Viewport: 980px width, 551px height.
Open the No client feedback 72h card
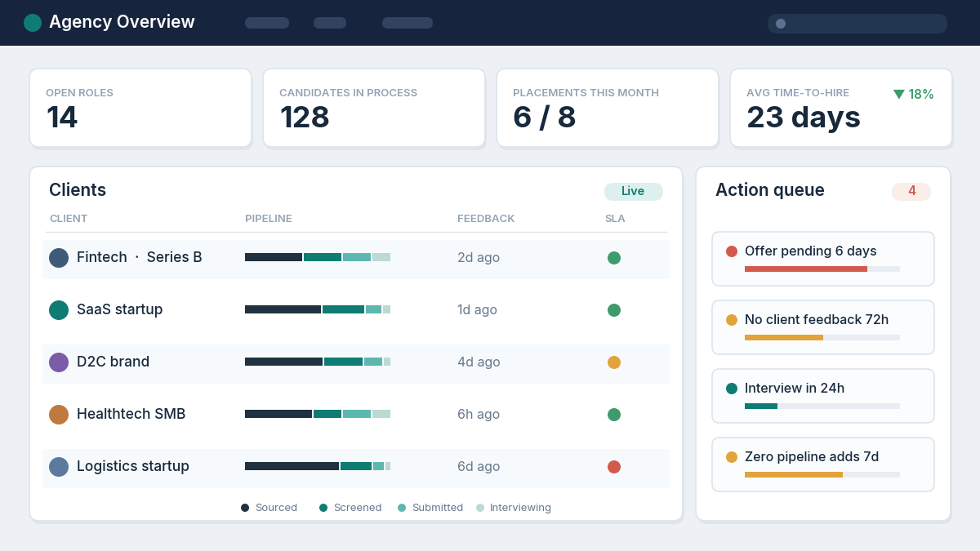click(823, 327)
